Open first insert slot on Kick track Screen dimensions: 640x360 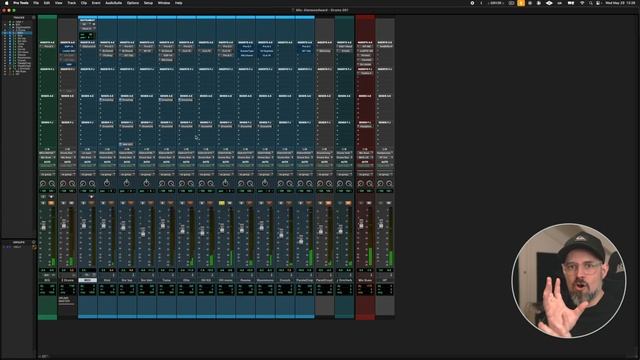point(107,47)
